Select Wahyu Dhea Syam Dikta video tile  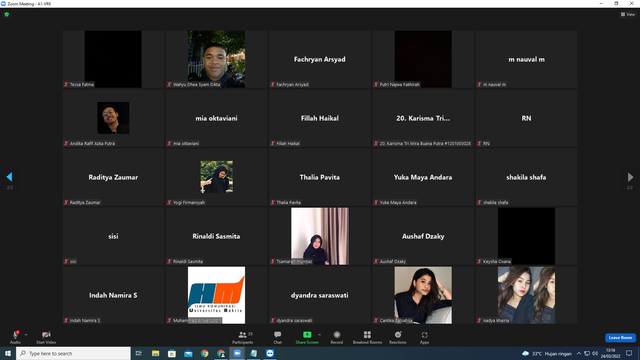click(216, 59)
